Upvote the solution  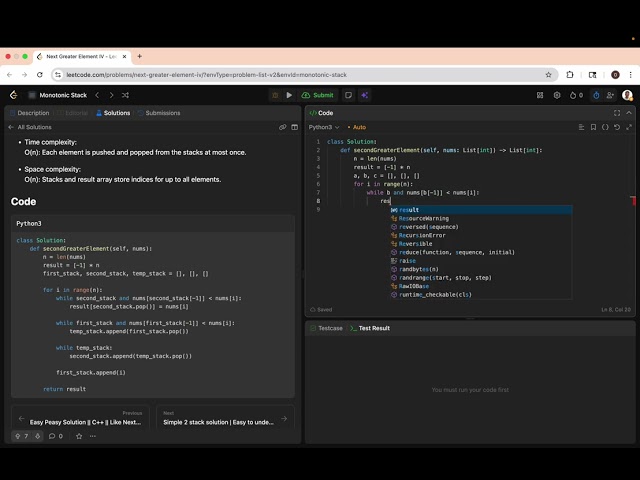point(22,436)
